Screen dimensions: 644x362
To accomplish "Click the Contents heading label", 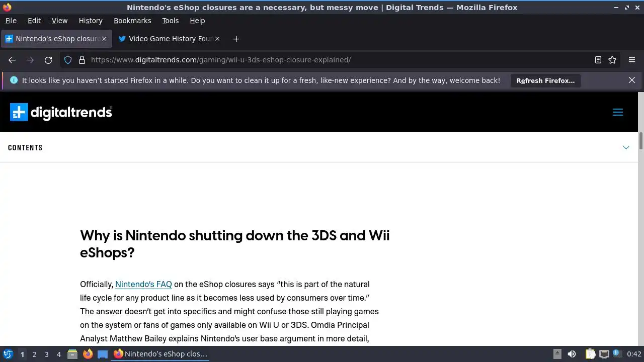I will tap(25, 148).
